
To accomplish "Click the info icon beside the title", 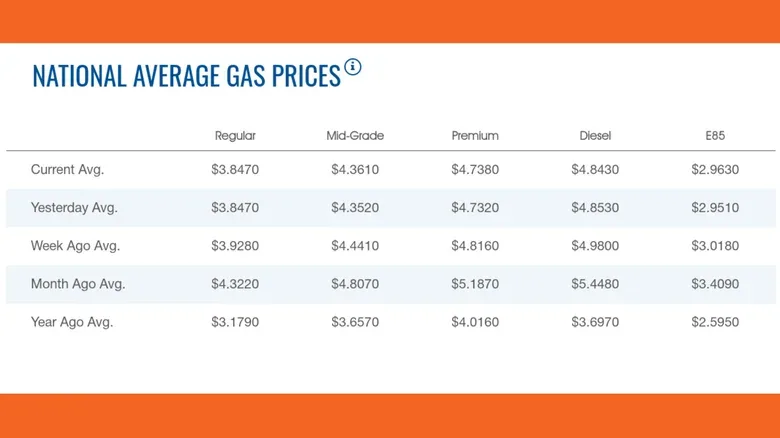I will pyautogui.click(x=353, y=67).
